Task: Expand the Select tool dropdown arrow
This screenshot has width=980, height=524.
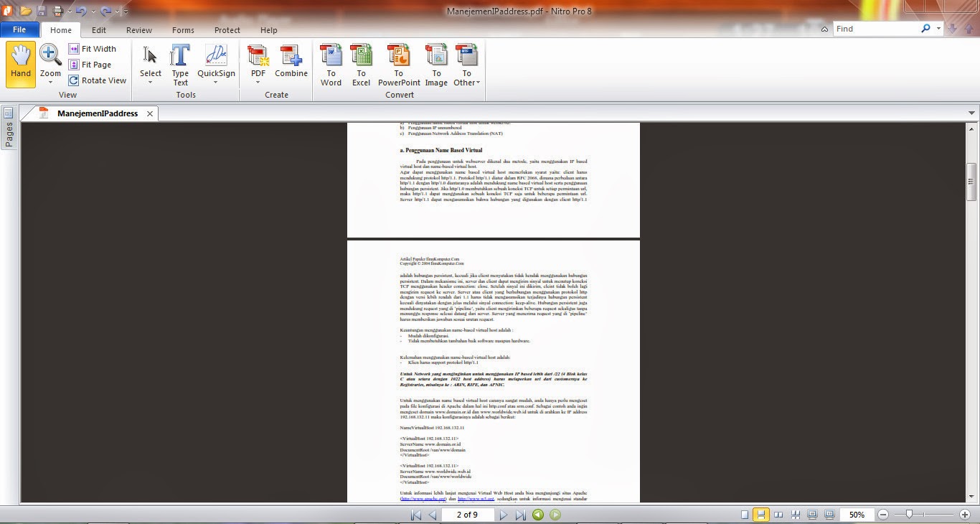Action: [151, 83]
